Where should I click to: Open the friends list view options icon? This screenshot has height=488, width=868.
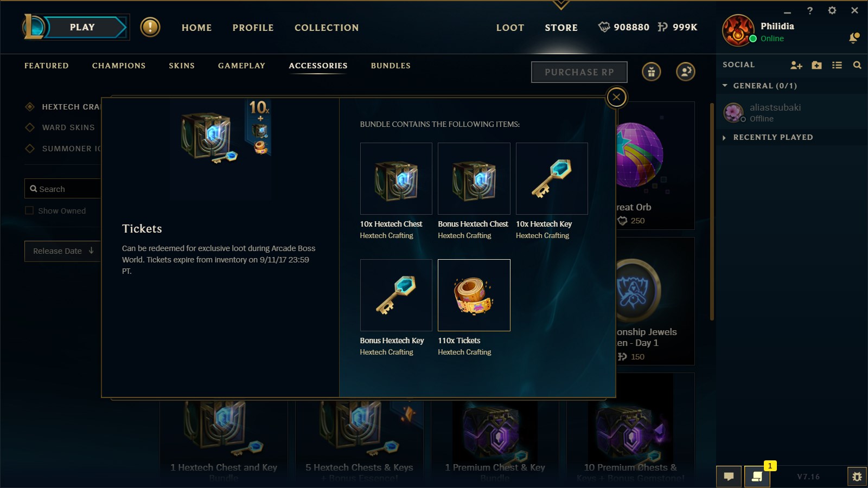[837, 65]
